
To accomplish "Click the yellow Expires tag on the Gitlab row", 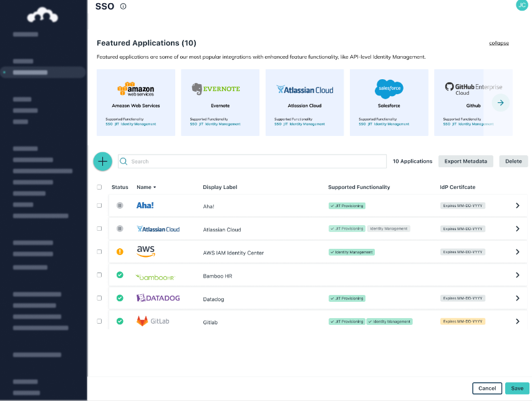I will [462, 321].
